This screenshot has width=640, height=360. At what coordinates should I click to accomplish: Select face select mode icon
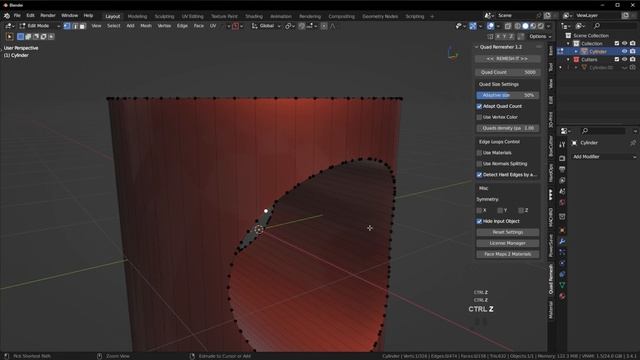82,26
